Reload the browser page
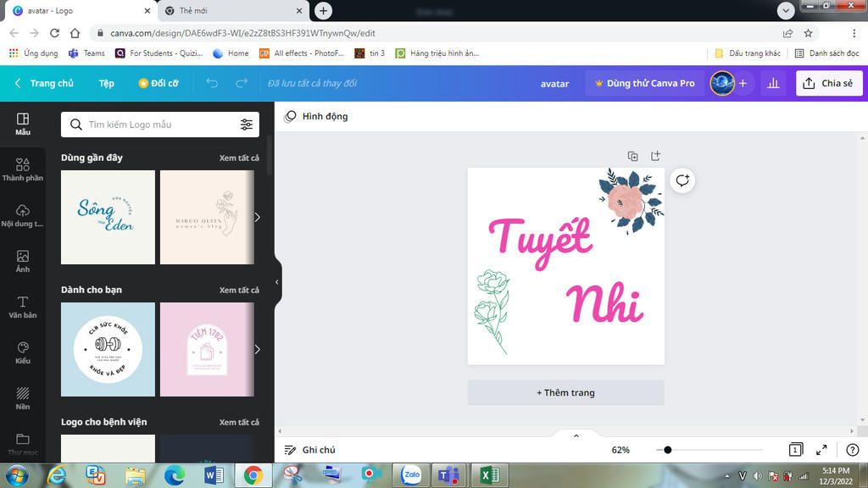This screenshot has height=488, width=868. (54, 33)
